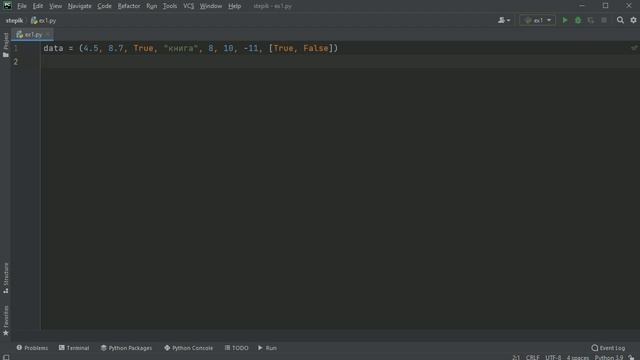This screenshot has height=360, width=640.
Task: Click the False keyword in the code
Action: [x=316, y=48]
